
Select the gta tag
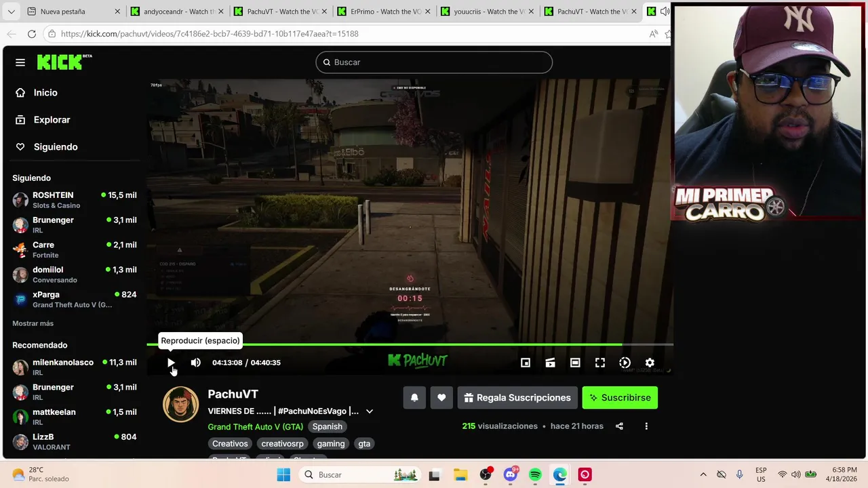(x=364, y=443)
